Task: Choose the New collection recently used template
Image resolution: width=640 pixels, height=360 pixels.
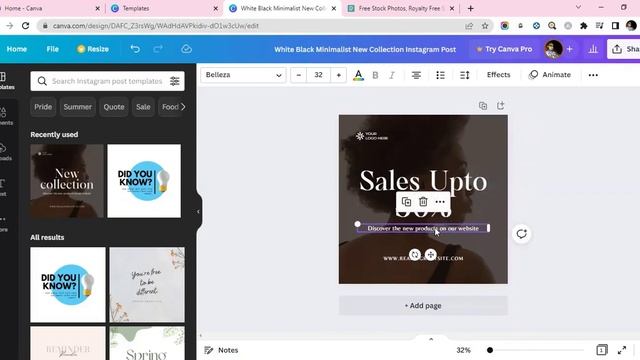Action: click(x=67, y=181)
